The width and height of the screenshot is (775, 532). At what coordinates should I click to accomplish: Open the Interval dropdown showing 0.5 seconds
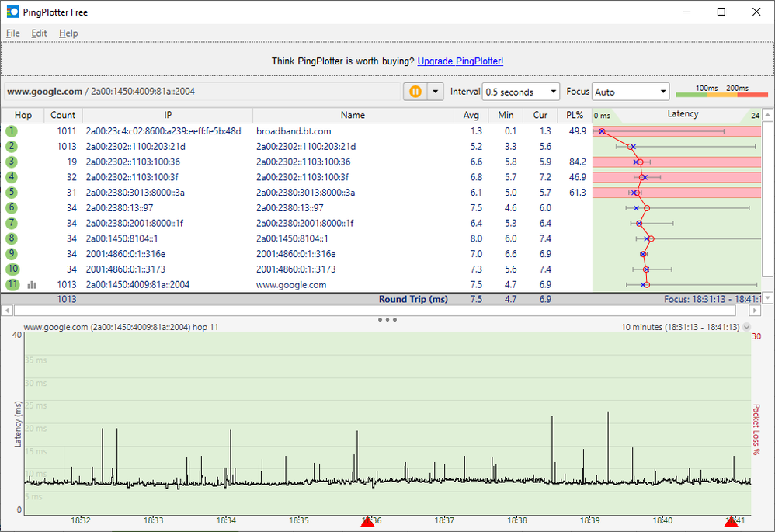coord(520,92)
